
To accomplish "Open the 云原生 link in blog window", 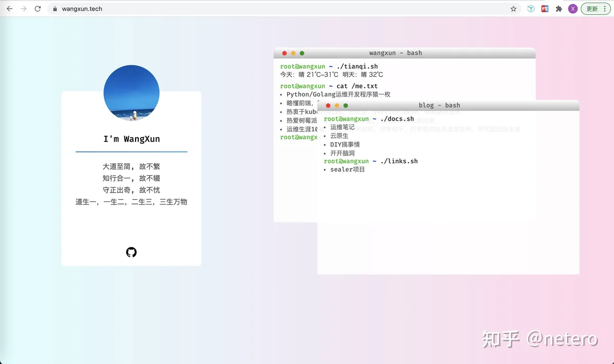I will [339, 136].
